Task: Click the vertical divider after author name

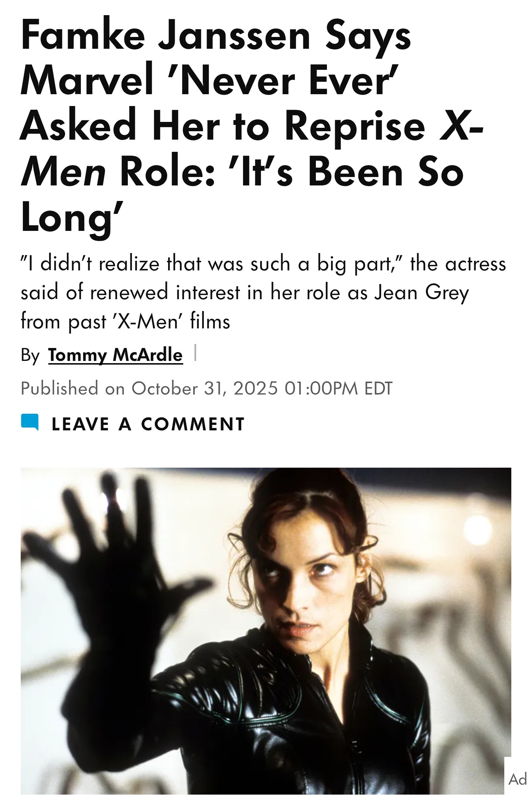Action: point(195,353)
